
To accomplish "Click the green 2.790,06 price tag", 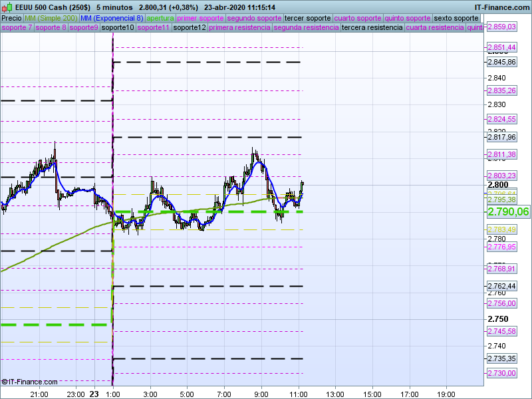I will pos(508,211).
